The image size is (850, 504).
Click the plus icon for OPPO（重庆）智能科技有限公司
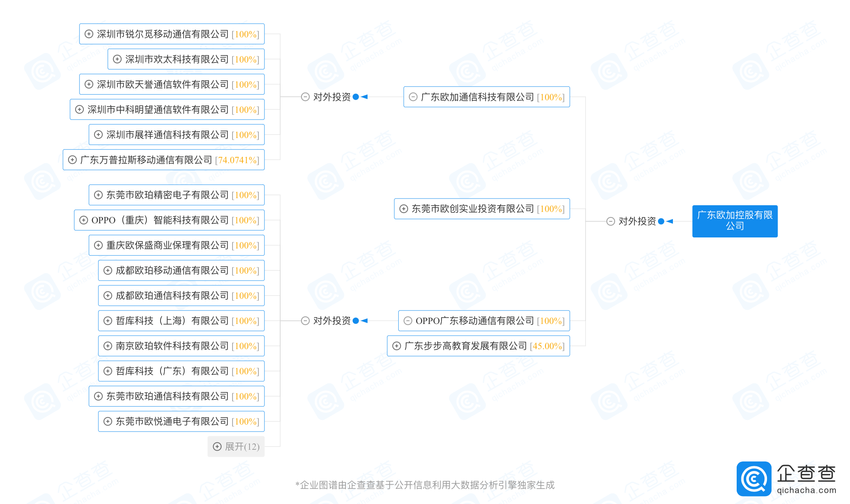point(84,220)
